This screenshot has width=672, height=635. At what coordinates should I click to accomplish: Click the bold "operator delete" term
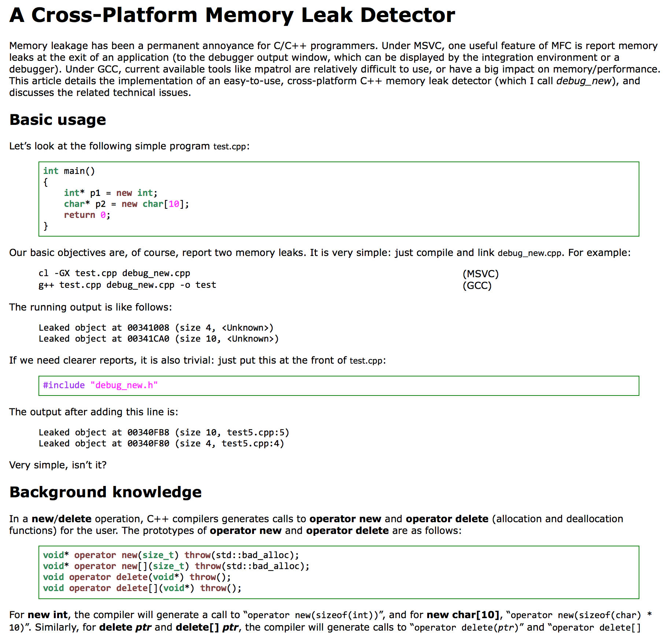coord(447,519)
